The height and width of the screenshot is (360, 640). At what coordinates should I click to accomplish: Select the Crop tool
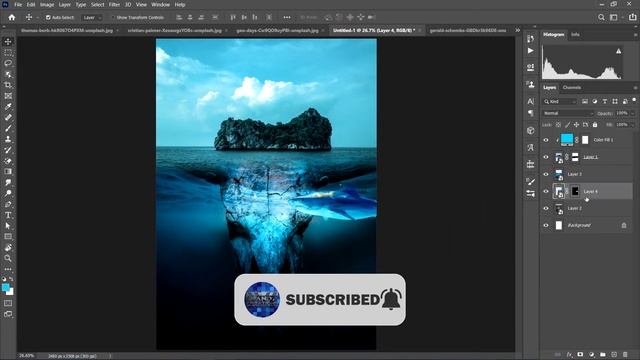[x=8, y=85]
